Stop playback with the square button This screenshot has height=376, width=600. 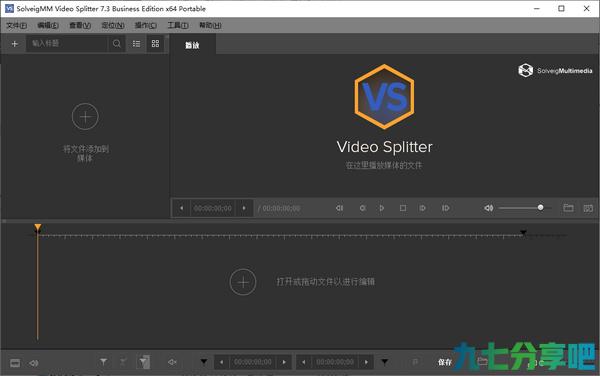(403, 208)
